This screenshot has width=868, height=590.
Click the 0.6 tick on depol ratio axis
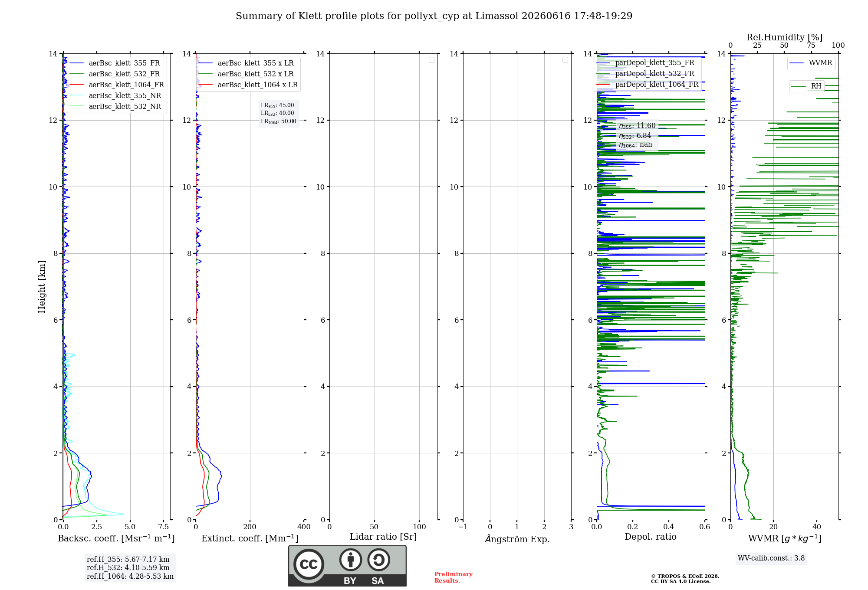[x=705, y=527]
